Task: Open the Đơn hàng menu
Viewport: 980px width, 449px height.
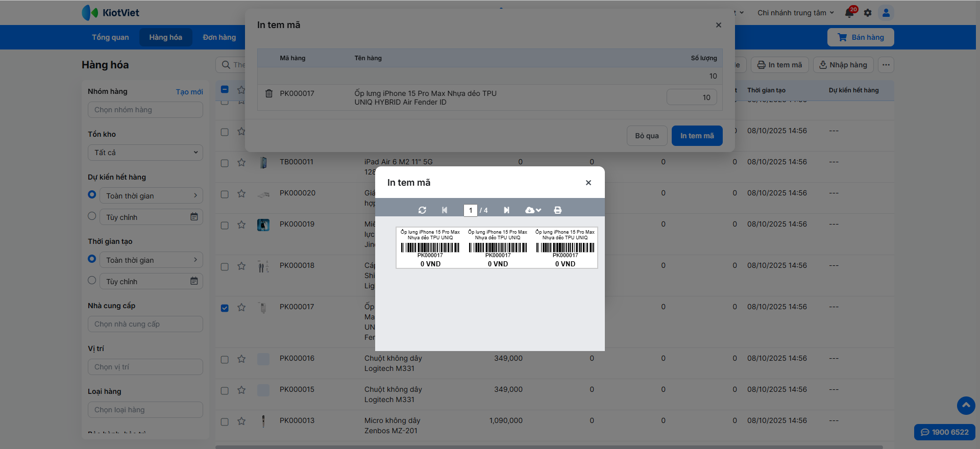Action: [219, 37]
